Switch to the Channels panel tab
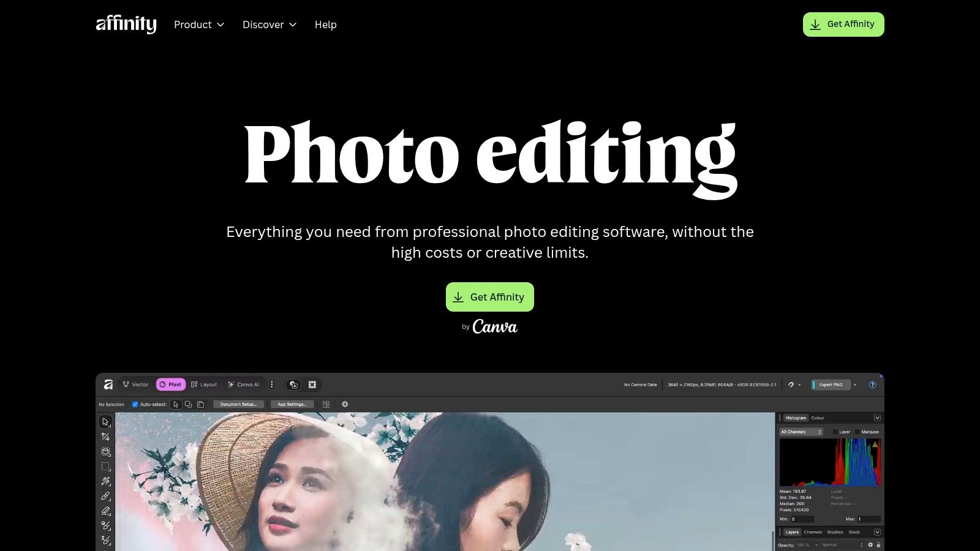 (x=813, y=532)
